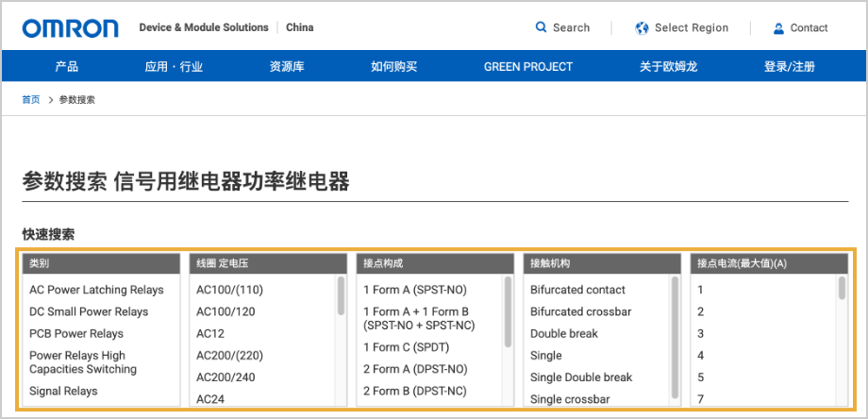Open the 产品 menu
The image size is (868, 419).
pyautogui.click(x=66, y=67)
